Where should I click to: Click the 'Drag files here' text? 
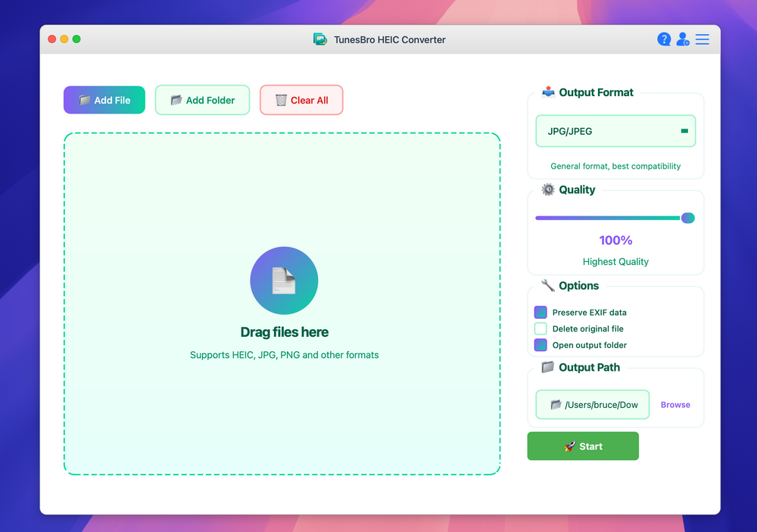(285, 332)
